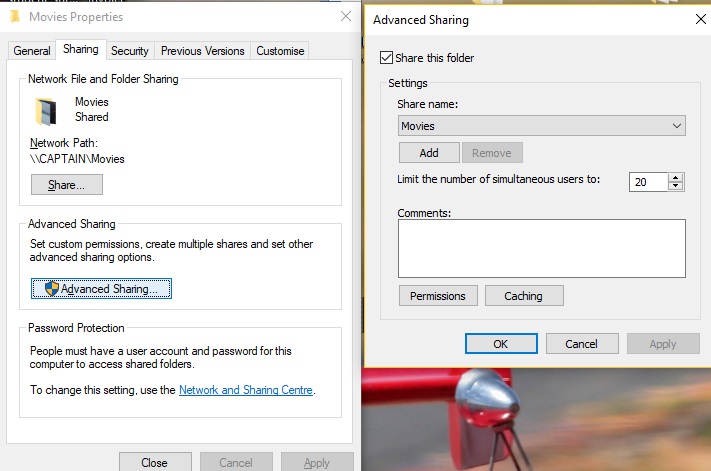Confirm Advanced Sharing with OK

pyautogui.click(x=501, y=343)
